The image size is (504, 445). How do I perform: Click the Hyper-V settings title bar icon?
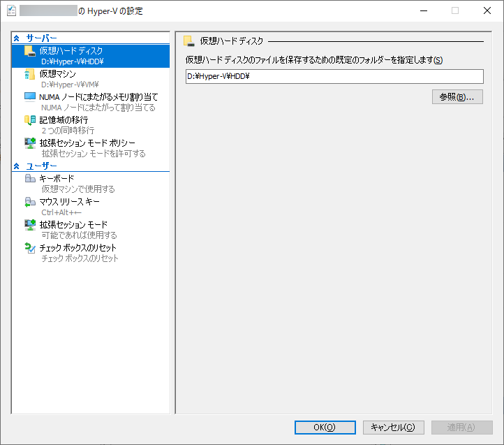coord(11,11)
